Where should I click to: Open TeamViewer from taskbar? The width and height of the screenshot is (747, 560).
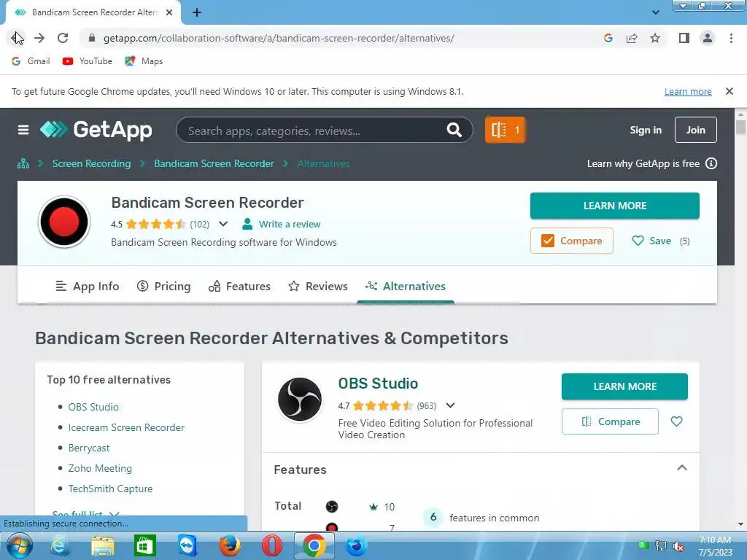(187, 545)
